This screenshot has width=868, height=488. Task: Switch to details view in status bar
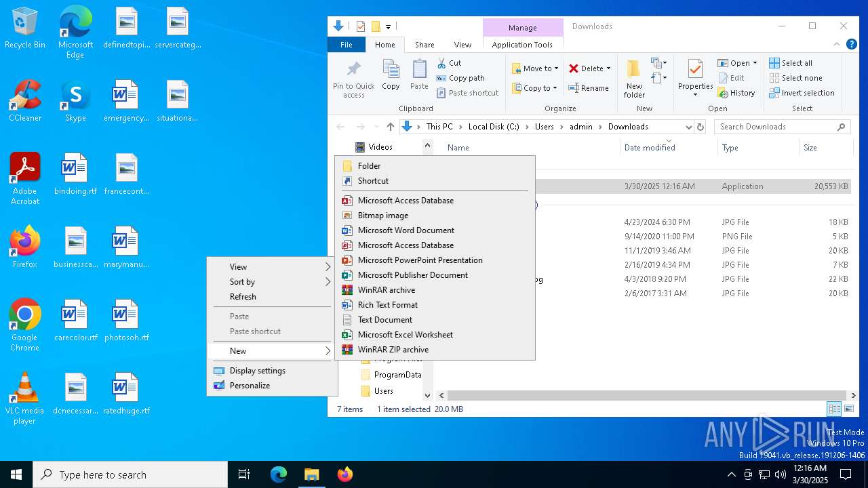click(834, 409)
